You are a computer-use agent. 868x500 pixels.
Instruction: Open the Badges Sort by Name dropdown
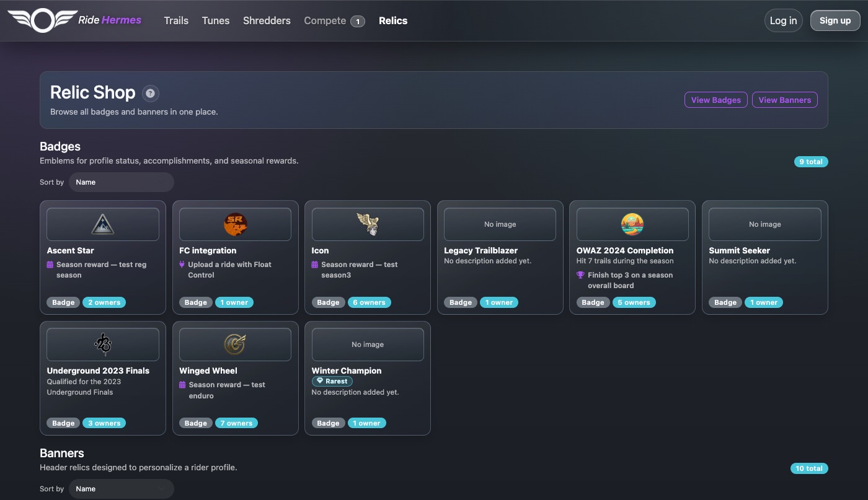pos(122,182)
